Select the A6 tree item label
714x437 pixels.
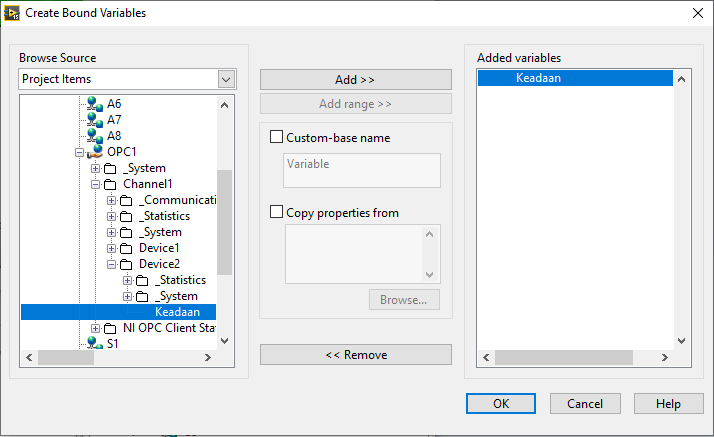(114, 104)
